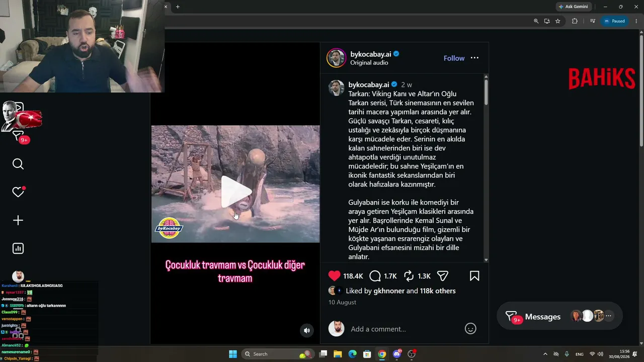Click the Windows taskbar Search box
The height and width of the screenshot is (362, 644).
pyautogui.click(x=278, y=354)
